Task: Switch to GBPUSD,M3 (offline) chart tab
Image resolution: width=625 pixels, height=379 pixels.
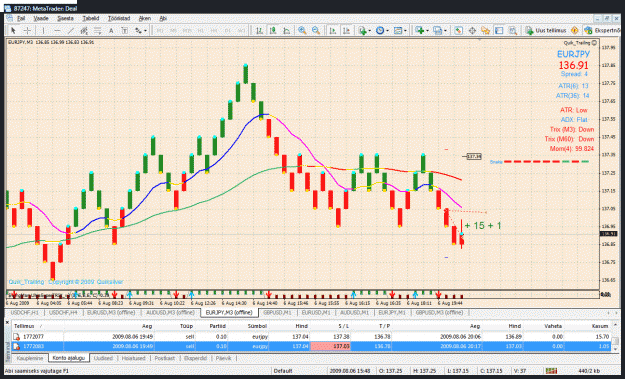Action: point(439,312)
